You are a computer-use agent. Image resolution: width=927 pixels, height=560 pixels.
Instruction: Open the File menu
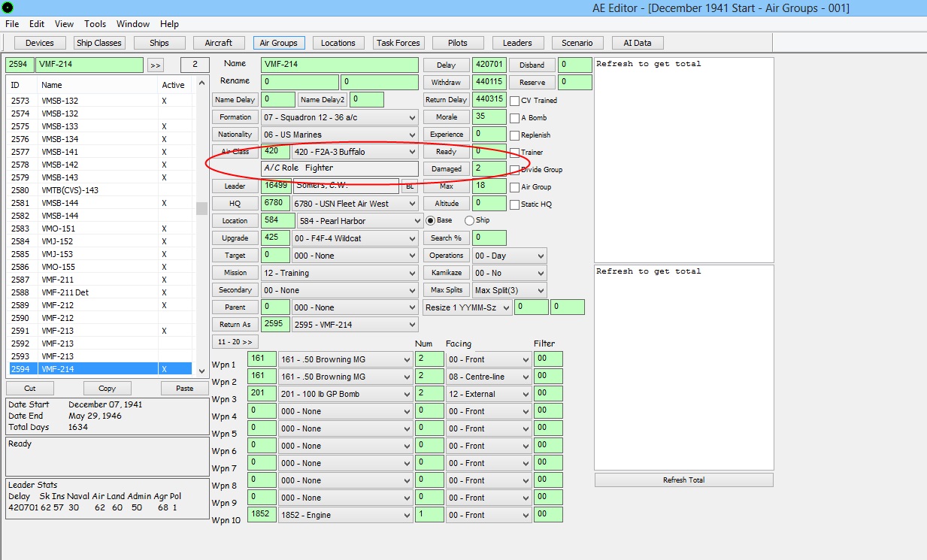pyautogui.click(x=12, y=24)
